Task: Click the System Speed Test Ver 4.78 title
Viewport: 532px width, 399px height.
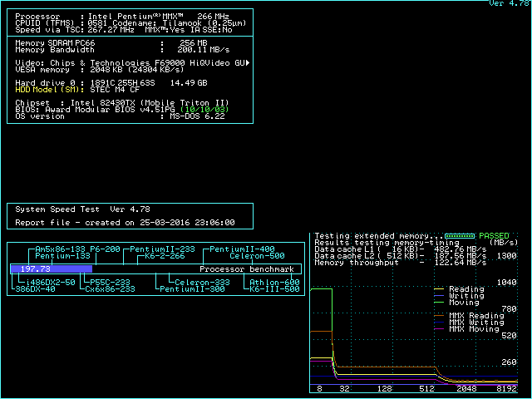Action: point(82,209)
